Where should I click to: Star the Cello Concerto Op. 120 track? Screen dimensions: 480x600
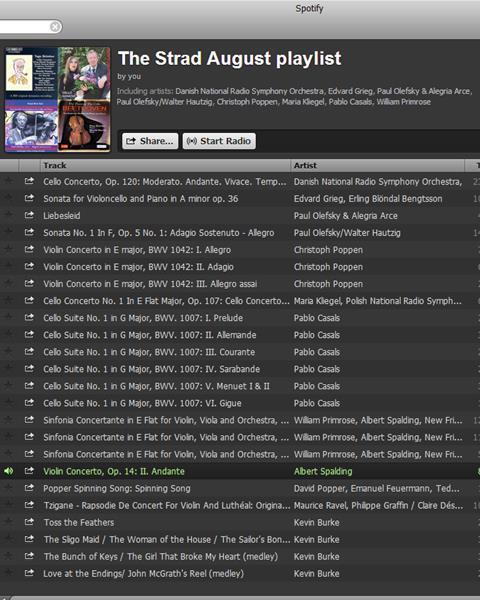(8, 181)
